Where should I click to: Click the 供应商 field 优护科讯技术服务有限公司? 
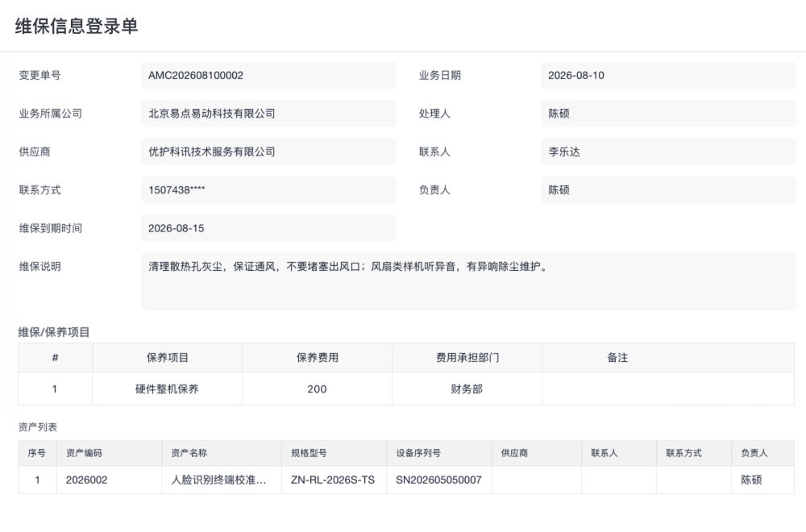pyautogui.click(x=268, y=152)
